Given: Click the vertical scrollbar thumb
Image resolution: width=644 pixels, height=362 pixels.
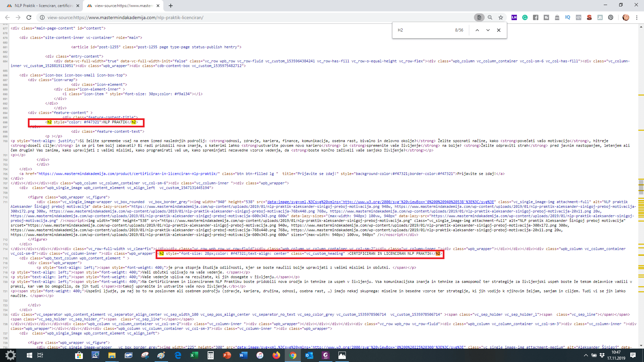Looking at the screenshot, I should click(641, 187).
